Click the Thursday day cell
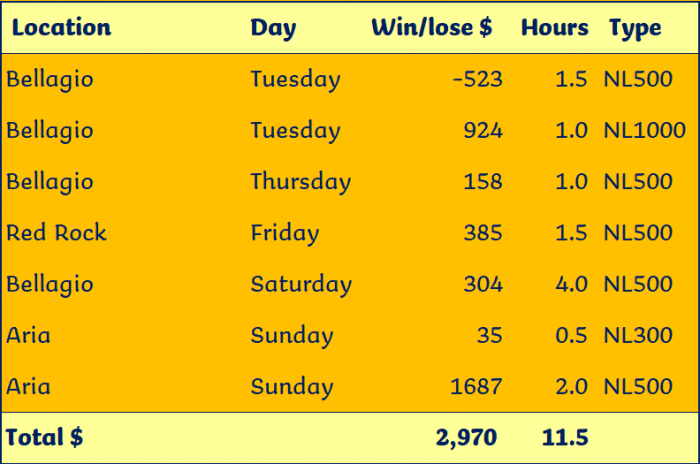Image resolution: width=700 pixels, height=464 pixels. point(301,182)
